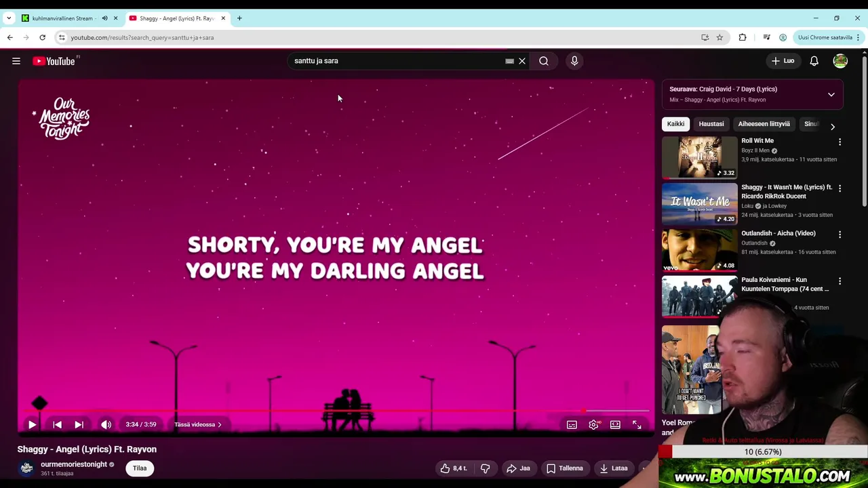Share the video via Jaa

pyautogui.click(x=518, y=468)
